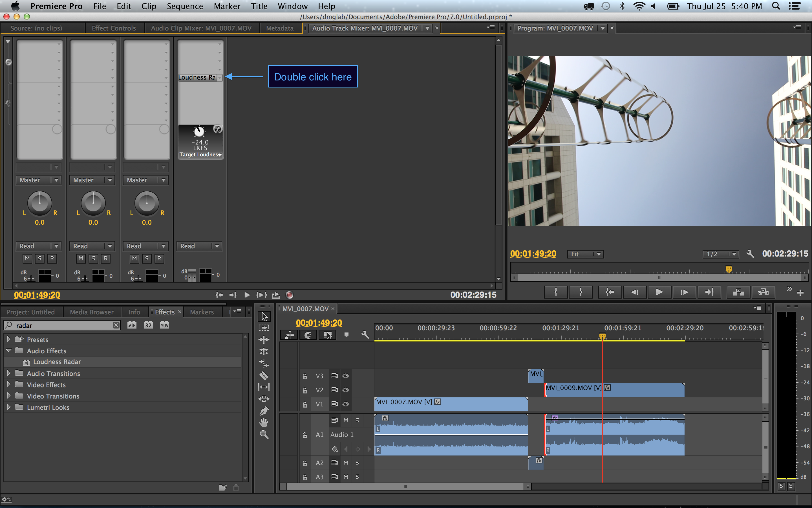Click the Program Monitor playhead marker

pos(729,269)
